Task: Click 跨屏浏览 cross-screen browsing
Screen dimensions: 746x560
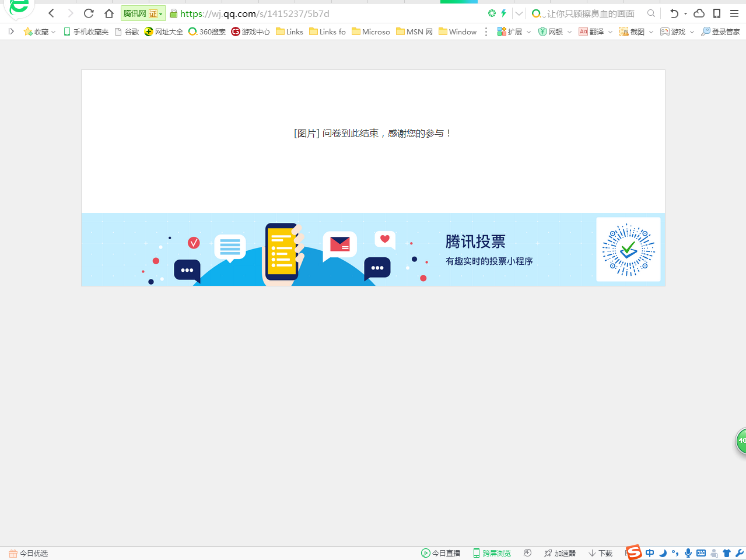Action: coord(492,553)
